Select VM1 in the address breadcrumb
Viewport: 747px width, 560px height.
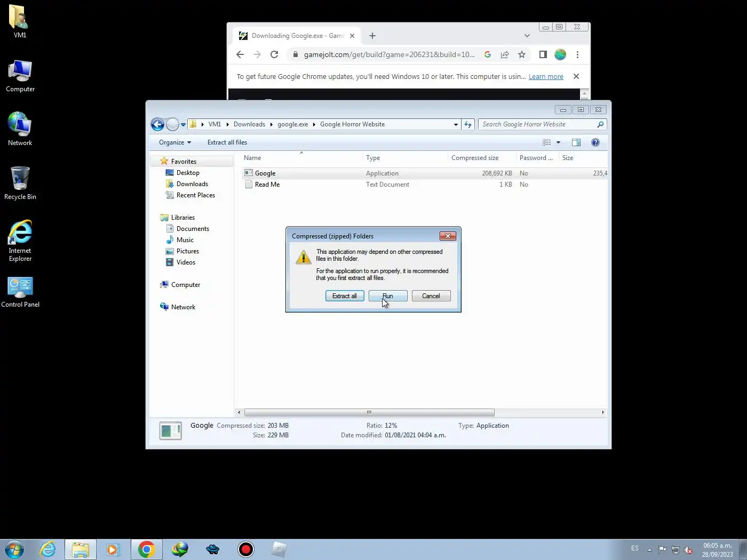point(214,124)
